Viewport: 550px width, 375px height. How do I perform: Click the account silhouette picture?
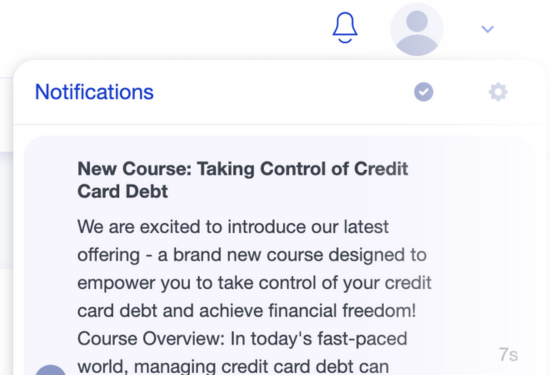[x=417, y=29]
